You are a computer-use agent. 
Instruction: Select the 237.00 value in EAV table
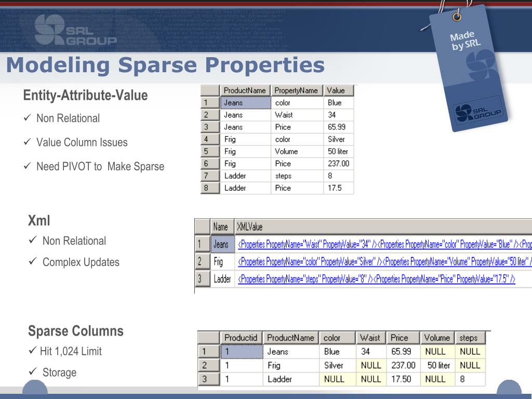click(x=339, y=164)
